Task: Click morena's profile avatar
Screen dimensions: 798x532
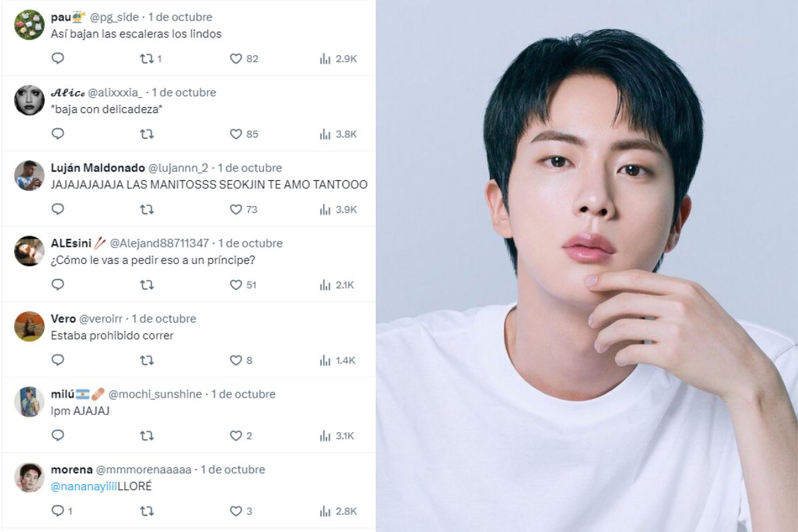Action: tap(29, 477)
